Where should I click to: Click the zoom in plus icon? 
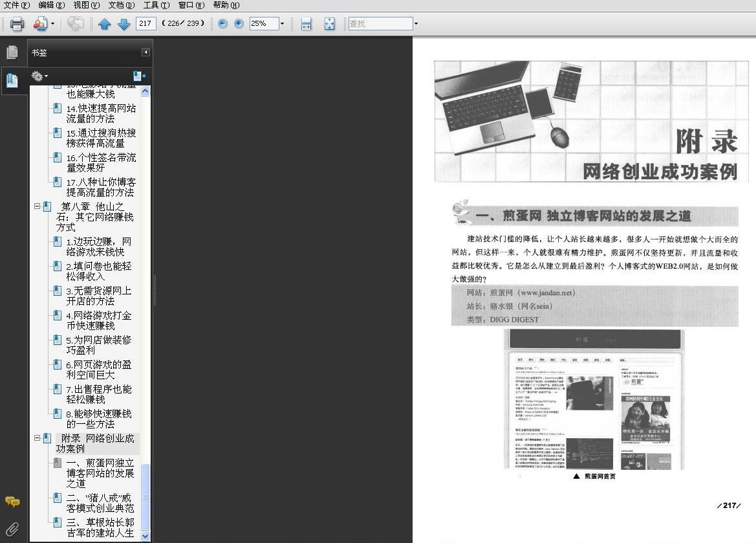[239, 23]
